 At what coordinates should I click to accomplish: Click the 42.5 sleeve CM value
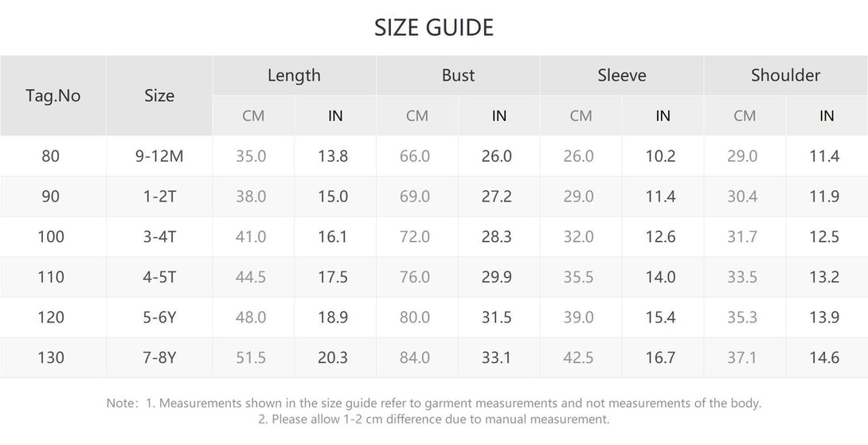click(x=578, y=357)
